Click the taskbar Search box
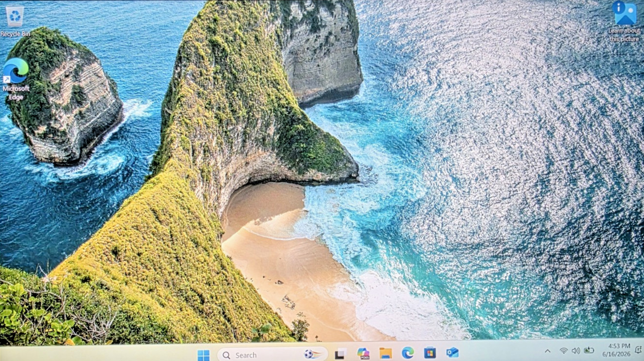 tap(273, 355)
